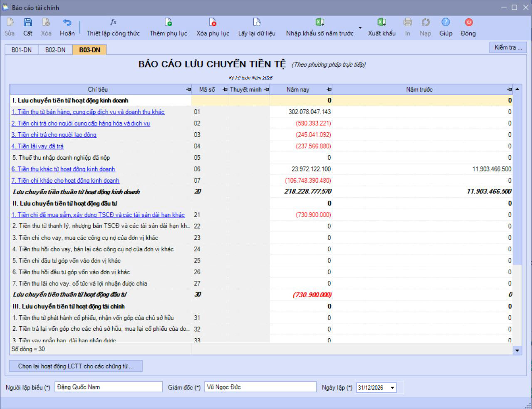This screenshot has width=532, height=409.
Task: Toggle pin on Chỉ tiêu column header
Action: (188, 89)
